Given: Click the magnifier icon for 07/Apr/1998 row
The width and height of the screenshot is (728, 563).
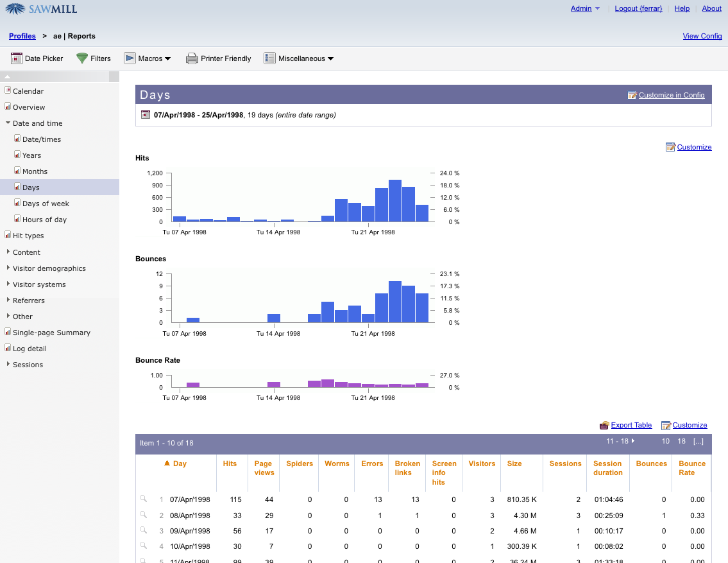Looking at the screenshot, I should pos(143,499).
